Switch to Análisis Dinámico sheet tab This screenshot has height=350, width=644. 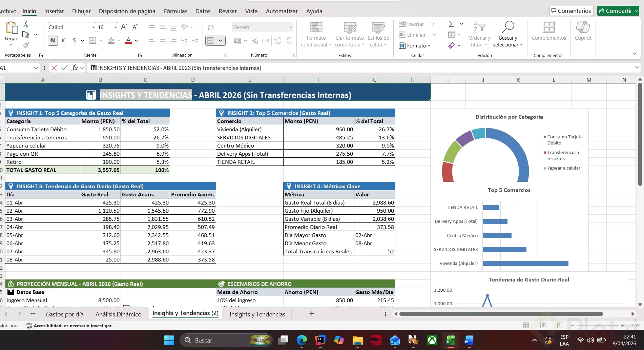pyautogui.click(x=118, y=314)
